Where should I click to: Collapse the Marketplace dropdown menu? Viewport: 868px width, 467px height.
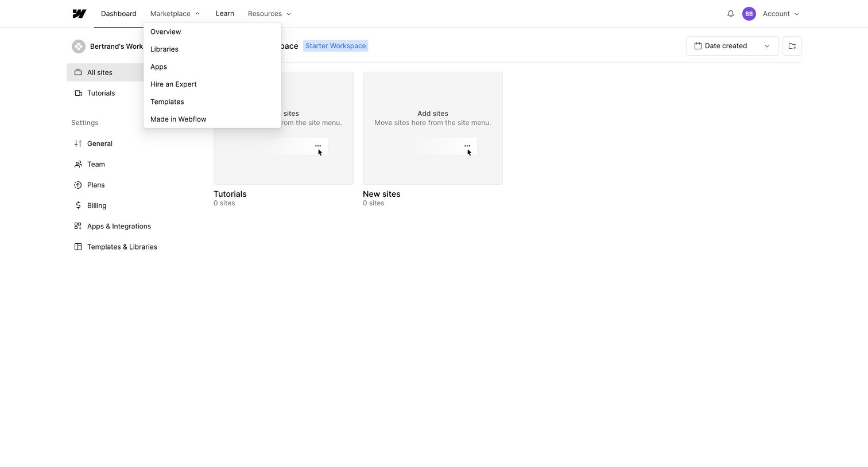tap(175, 14)
